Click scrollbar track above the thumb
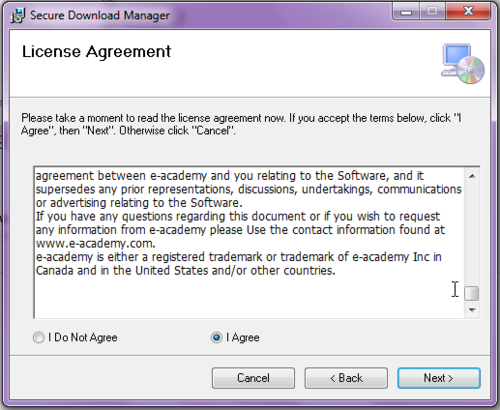Viewport: 500px width, 410px height. click(472, 234)
